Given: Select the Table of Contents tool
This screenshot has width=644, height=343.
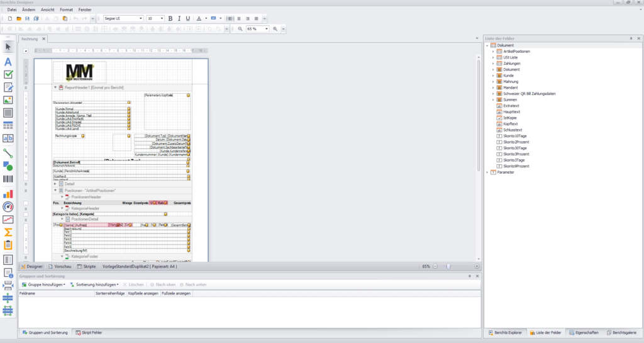Looking at the screenshot, I should pos(8,260).
